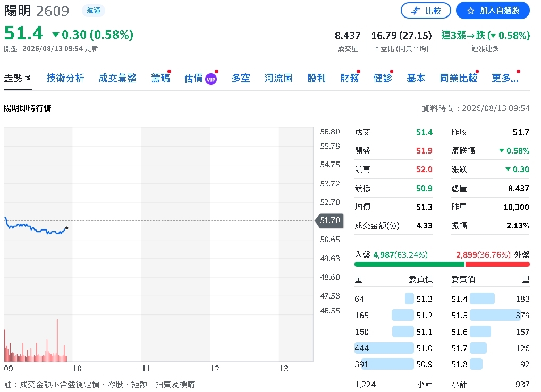541x392 pixels.
Task: Click the header 成交量 8,437 value
Action: pos(348,35)
